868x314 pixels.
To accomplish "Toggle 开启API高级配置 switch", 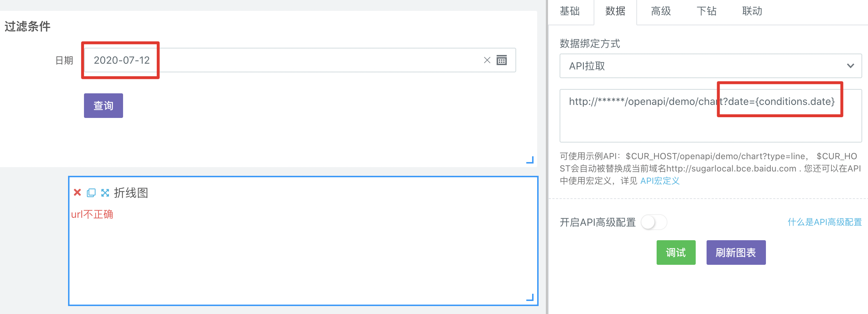I will click(654, 222).
